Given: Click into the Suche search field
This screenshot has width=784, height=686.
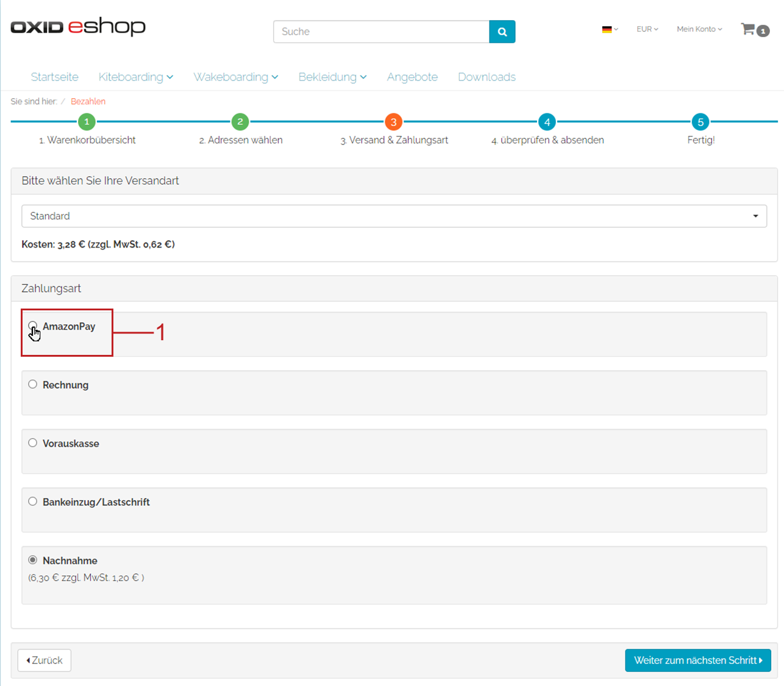Looking at the screenshot, I should 382,32.
